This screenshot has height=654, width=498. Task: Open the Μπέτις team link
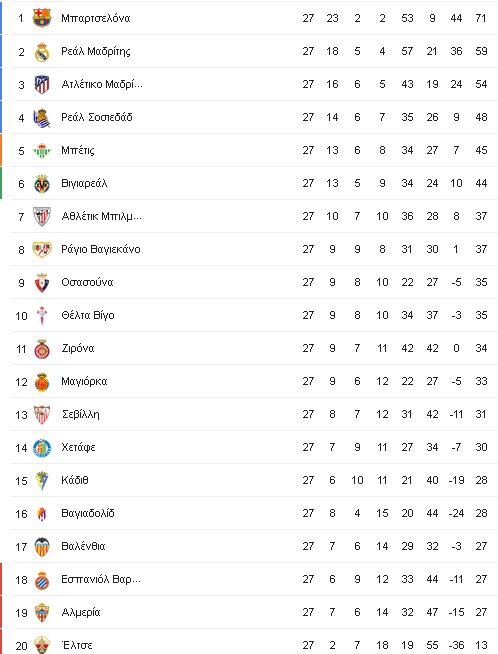[x=78, y=151]
